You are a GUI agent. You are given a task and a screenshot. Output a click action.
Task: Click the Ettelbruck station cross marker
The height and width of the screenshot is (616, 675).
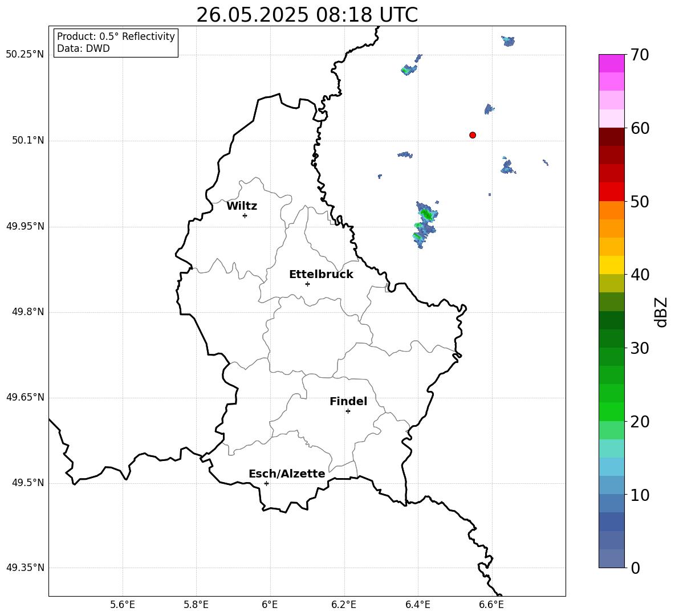pyautogui.click(x=307, y=284)
